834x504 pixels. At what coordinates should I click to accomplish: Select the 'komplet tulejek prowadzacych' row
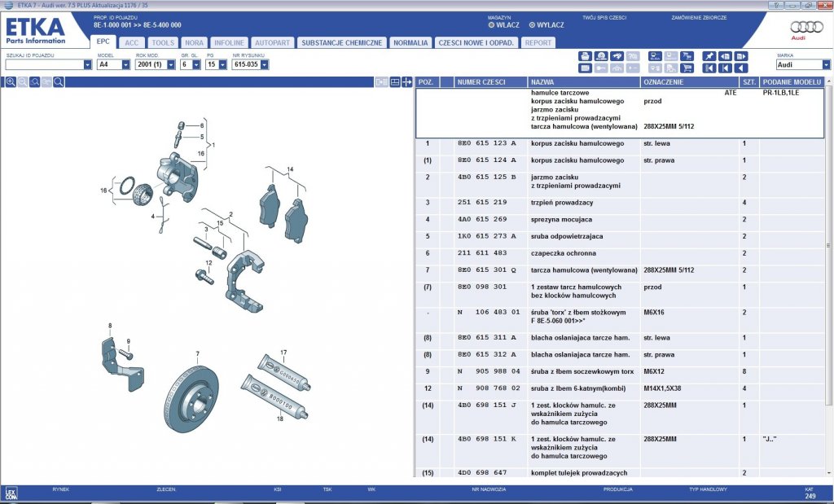pos(620,472)
